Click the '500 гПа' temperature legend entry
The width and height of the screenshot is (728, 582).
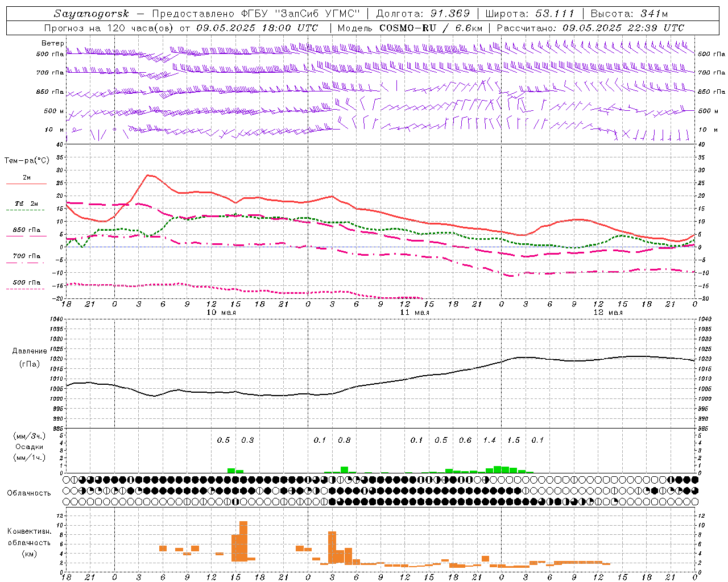point(27,282)
